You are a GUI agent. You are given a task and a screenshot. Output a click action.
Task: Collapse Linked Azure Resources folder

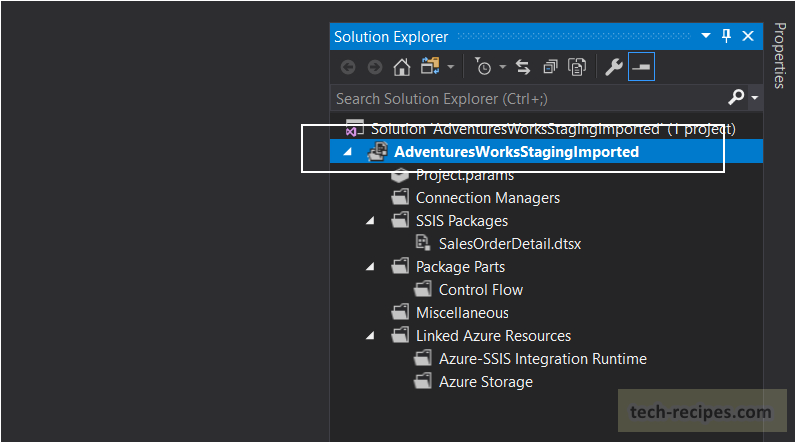click(371, 335)
